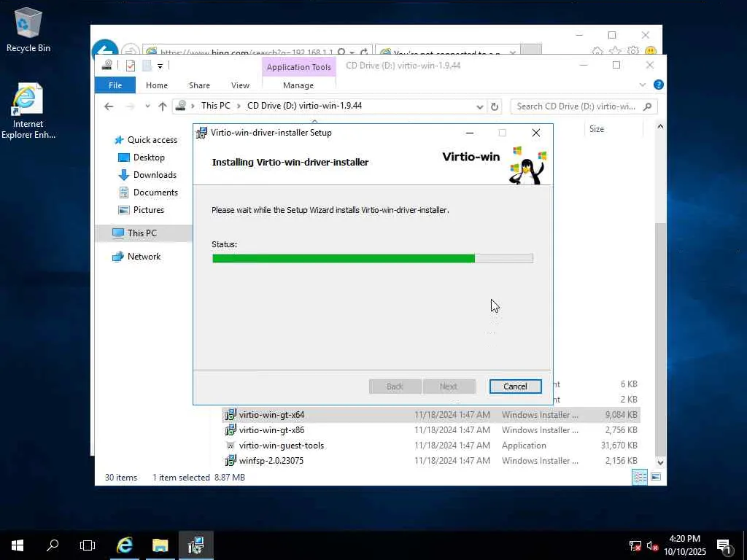Select the Internet Explorer desktop shortcut
The width and height of the screenshot is (747, 560).
tap(28, 111)
